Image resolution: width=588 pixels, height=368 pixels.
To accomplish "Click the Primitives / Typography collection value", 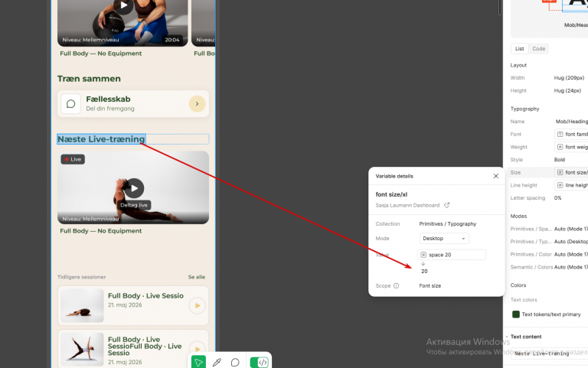I will pos(448,223).
